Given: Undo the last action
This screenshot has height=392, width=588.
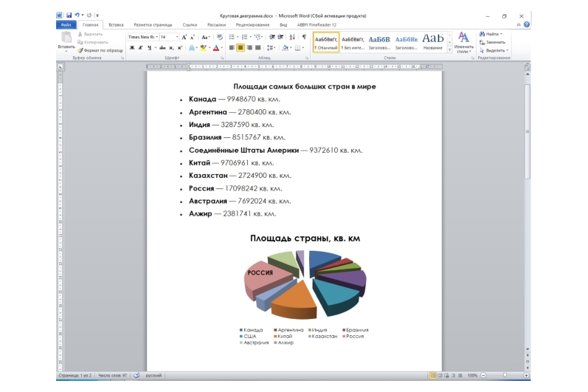Looking at the screenshot, I should coord(77,16).
